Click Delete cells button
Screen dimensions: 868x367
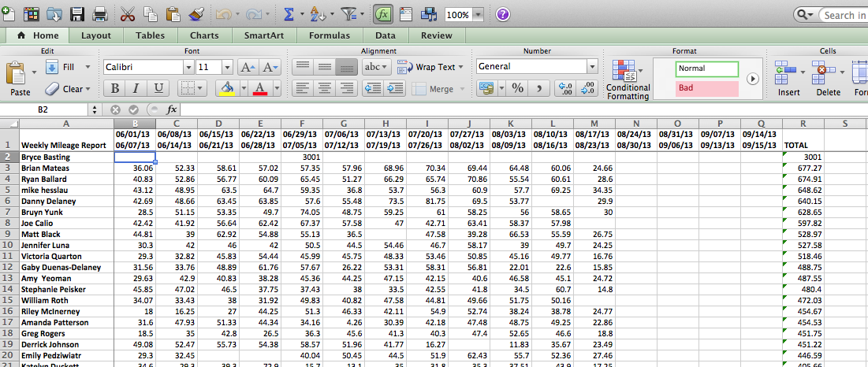click(828, 79)
